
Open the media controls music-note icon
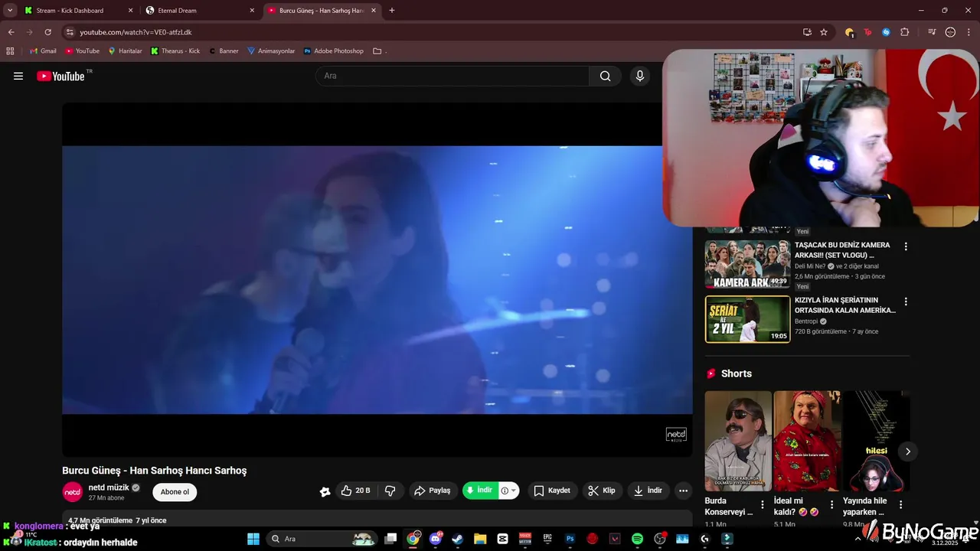932,32
